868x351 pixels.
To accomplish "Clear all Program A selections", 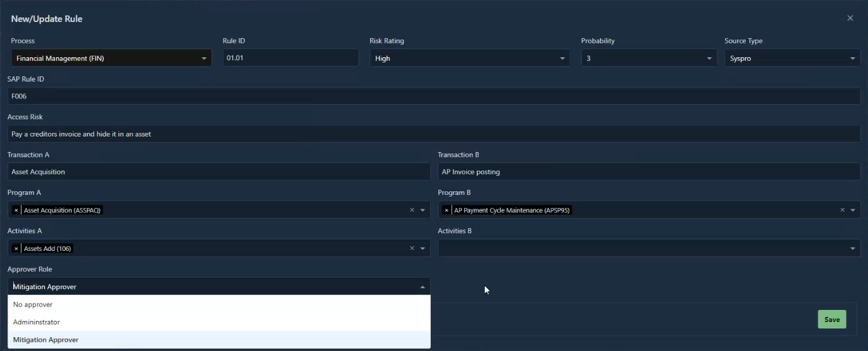I will pos(412,210).
